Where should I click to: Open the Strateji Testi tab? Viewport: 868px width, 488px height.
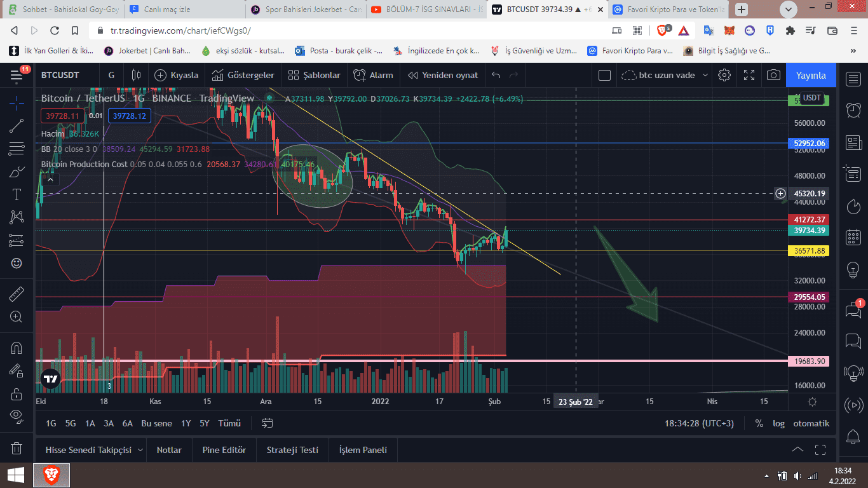pyautogui.click(x=292, y=450)
